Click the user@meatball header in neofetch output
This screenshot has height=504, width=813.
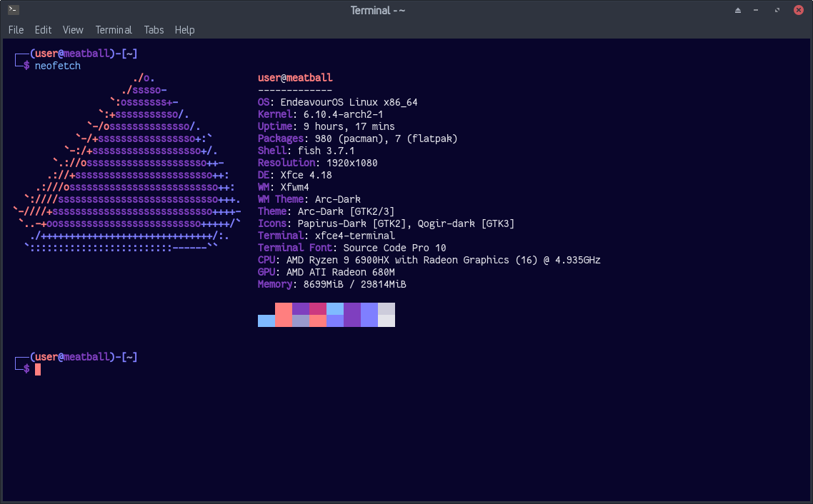(x=295, y=78)
